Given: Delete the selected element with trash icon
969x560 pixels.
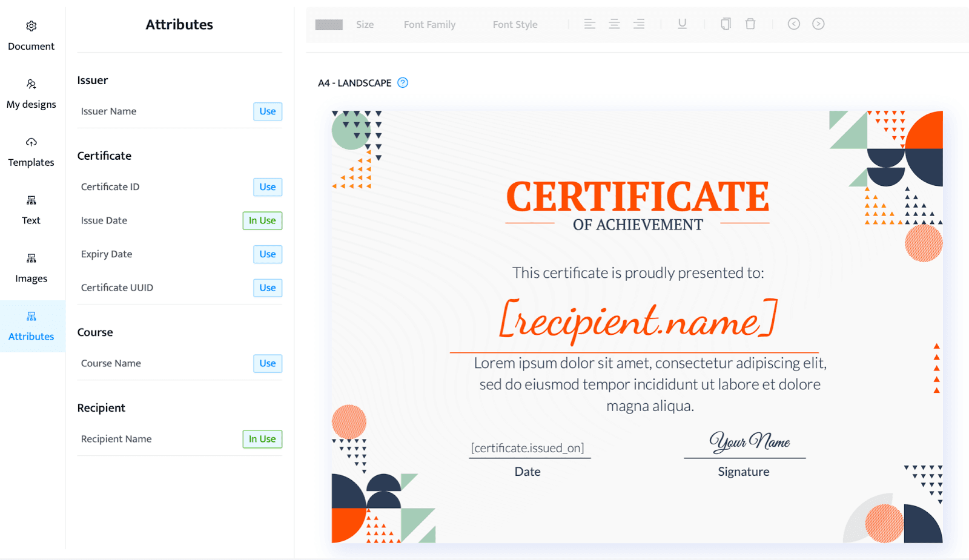Looking at the screenshot, I should pyautogui.click(x=750, y=24).
